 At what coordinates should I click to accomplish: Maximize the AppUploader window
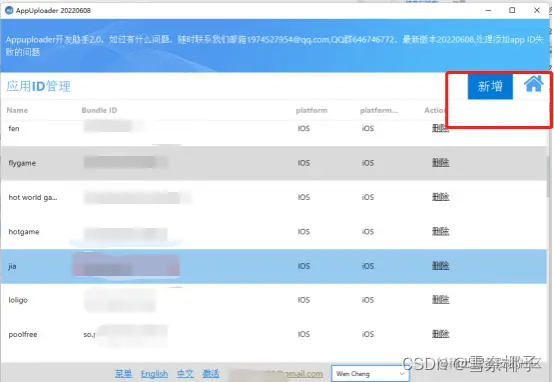[512, 10]
